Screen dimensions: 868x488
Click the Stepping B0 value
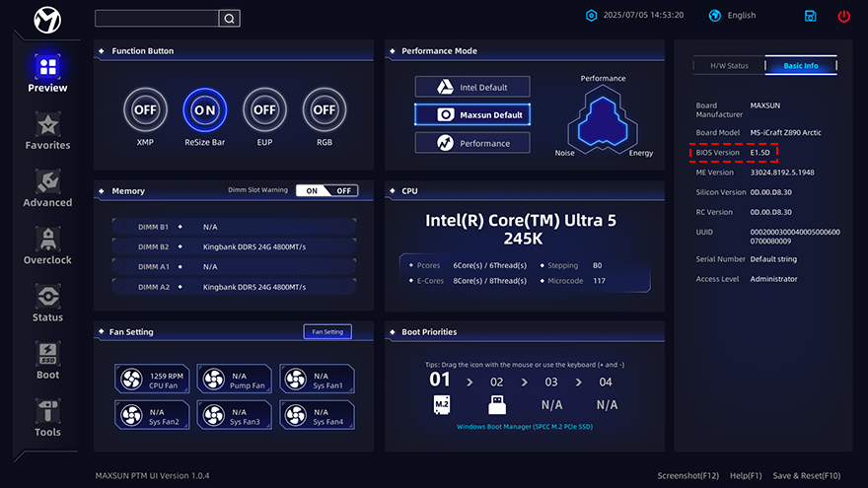pyautogui.click(x=598, y=265)
